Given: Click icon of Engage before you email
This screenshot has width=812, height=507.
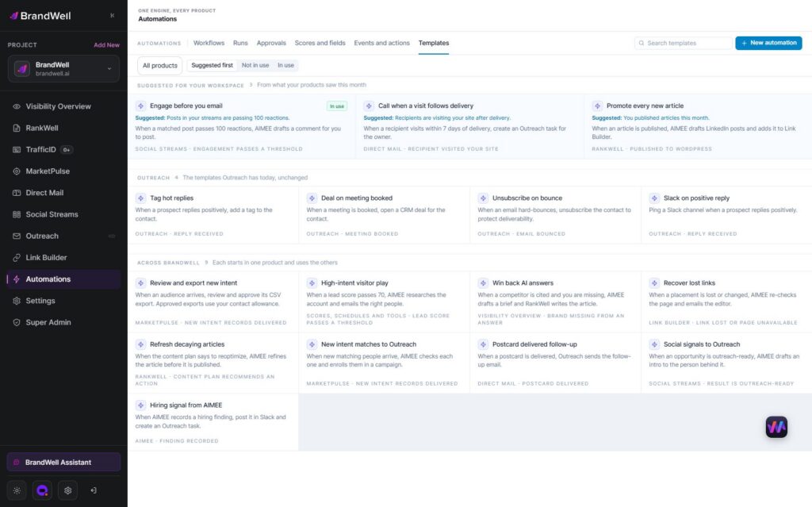Looking at the screenshot, I should tap(140, 106).
